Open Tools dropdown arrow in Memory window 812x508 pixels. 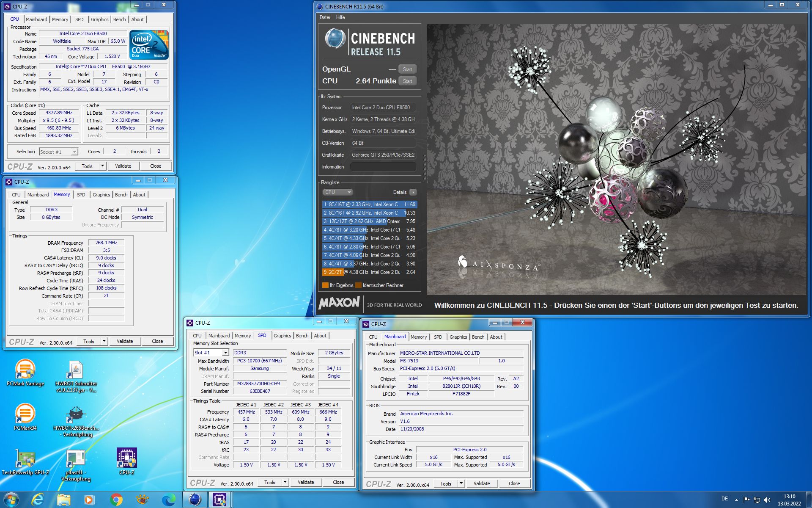click(x=104, y=341)
